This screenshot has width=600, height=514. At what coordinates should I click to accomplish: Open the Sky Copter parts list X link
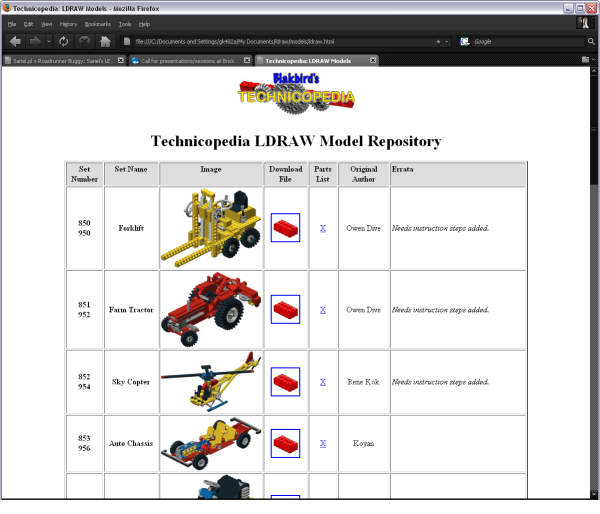coord(323,382)
